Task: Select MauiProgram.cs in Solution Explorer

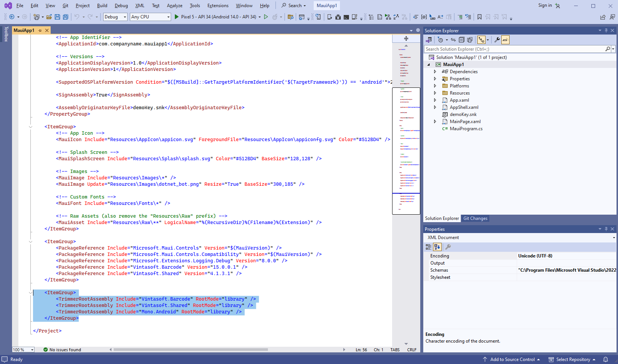Action: (466, 129)
